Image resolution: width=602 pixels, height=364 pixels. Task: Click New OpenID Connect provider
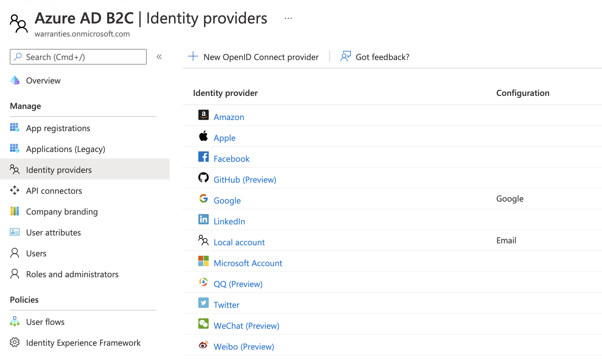[253, 57]
